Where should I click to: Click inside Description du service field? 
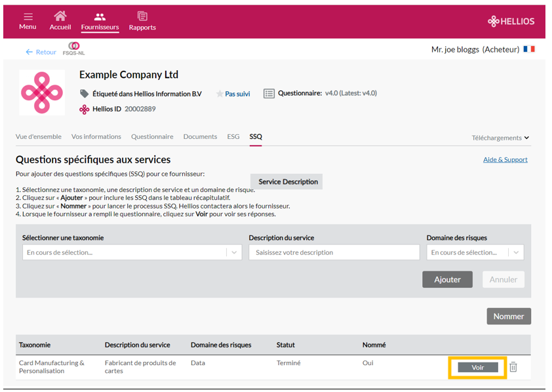(x=334, y=252)
